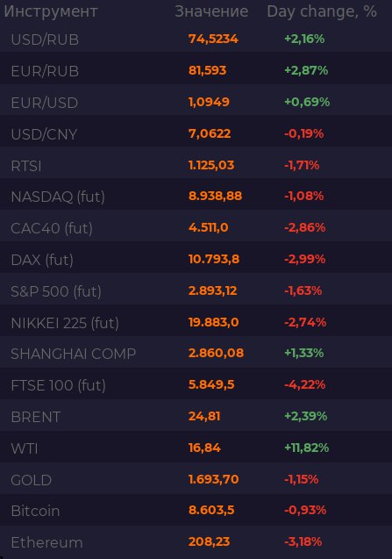The height and width of the screenshot is (559, 392).
Task: Open the EUR/RUB instrument
Action: (x=45, y=71)
